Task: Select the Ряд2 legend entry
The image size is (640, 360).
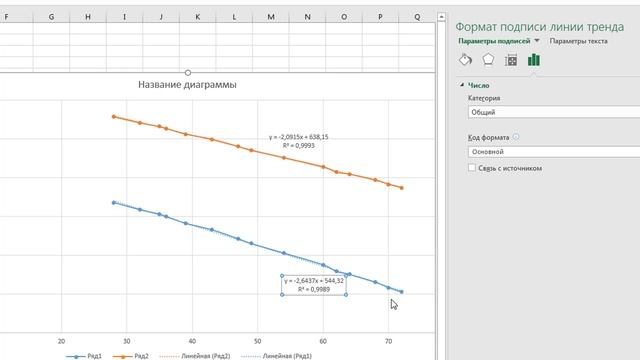Action: (x=131, y=356)
